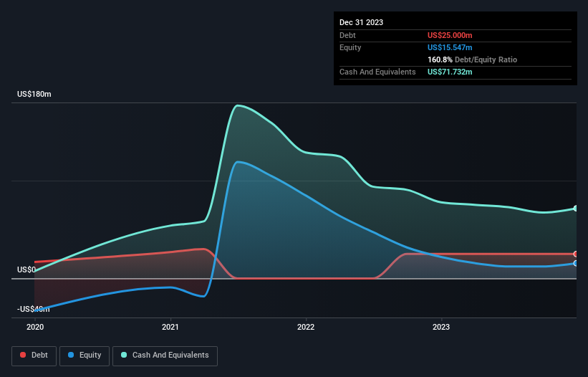Click the 2021 x-axis label
The width and height of the screenshot is (588, 377).
[170, 327]
